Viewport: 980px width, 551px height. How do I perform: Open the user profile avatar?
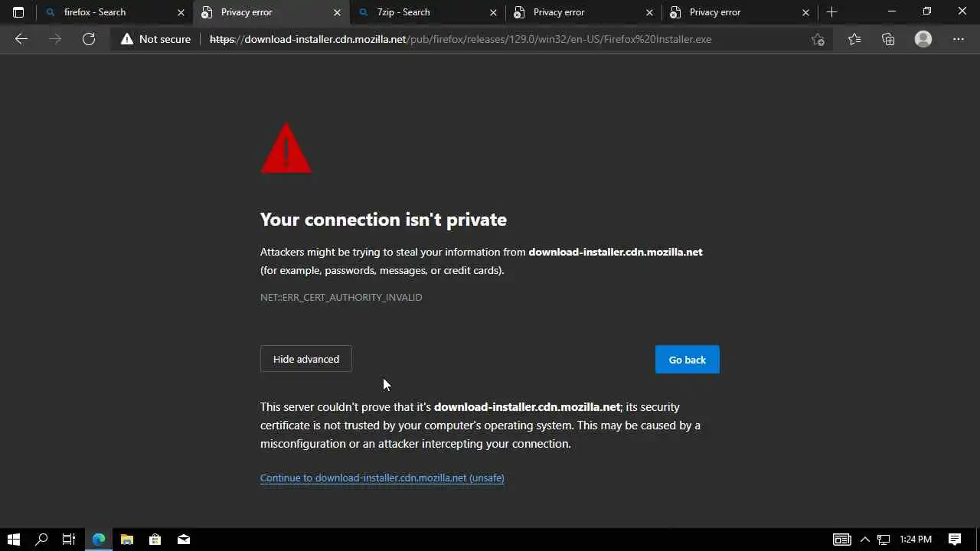[923, 39]
